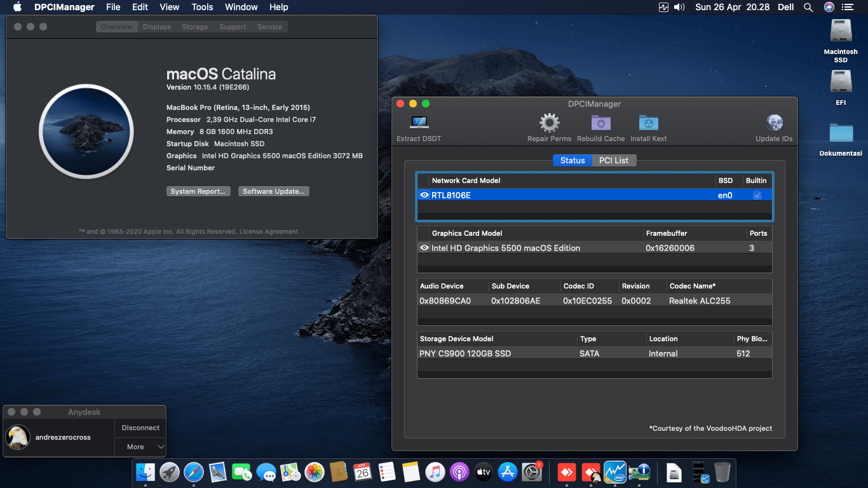Open Contacts from the Dock
The width and height of the screenshot is (868, 488).
click(339, 472)
